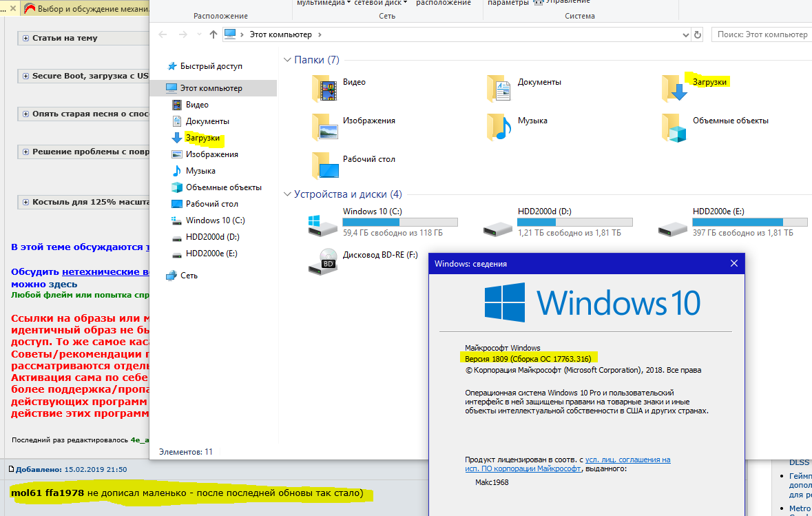
Task: Click the Версия 1809 version line
Action: coord(528,359)
